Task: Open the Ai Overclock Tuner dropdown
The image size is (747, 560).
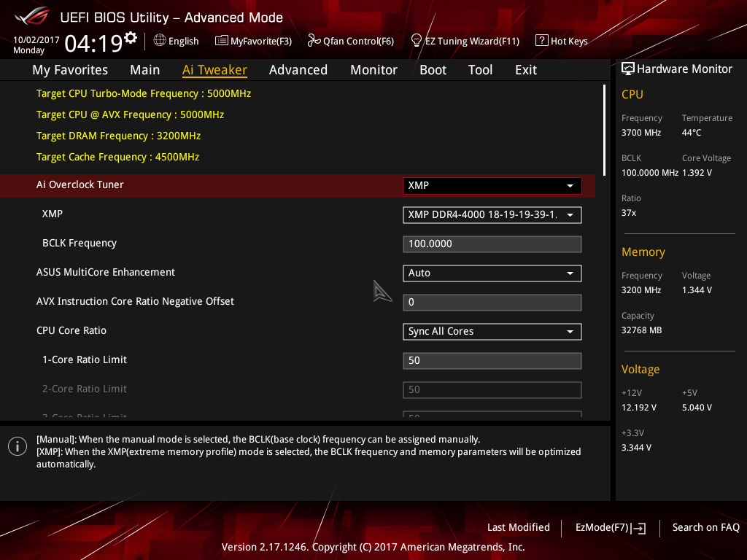Action: (x=492, y=186)
